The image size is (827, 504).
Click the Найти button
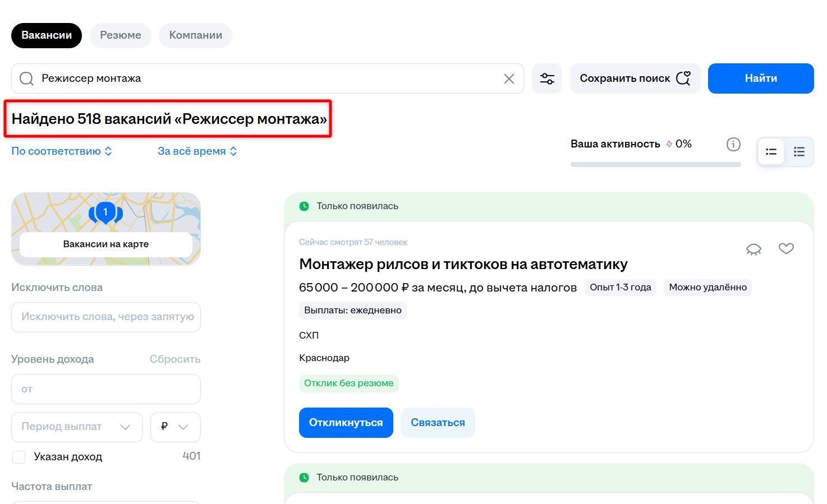[761, 78]
